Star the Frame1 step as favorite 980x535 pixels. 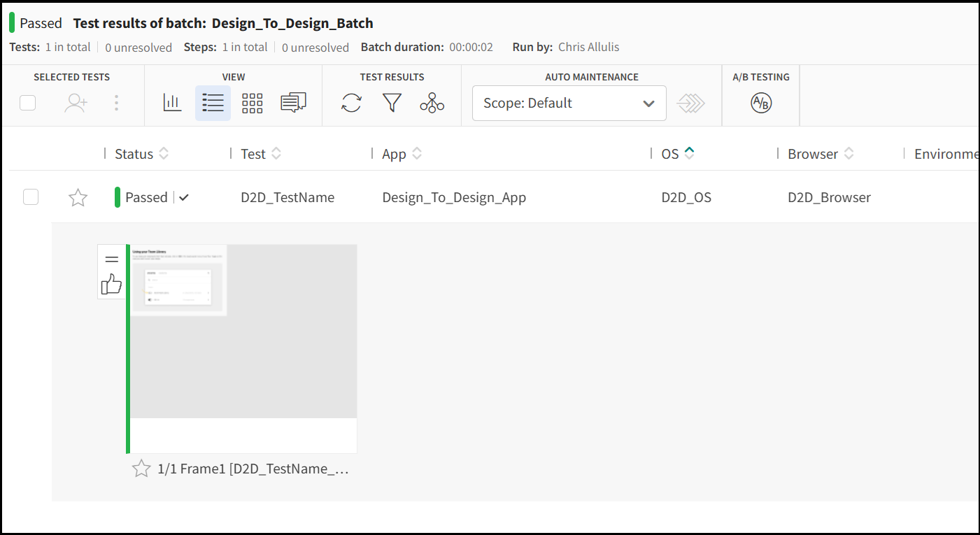click(x=141, y=469)
